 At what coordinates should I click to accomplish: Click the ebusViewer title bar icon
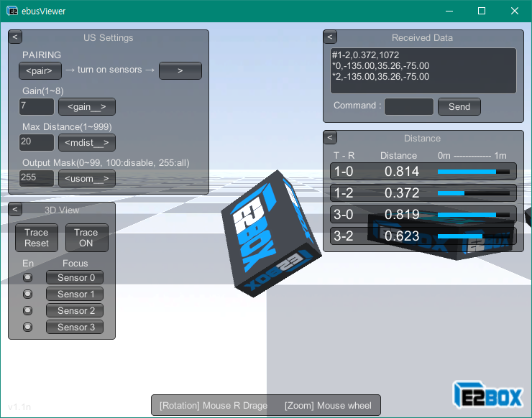tap(12, 11)
